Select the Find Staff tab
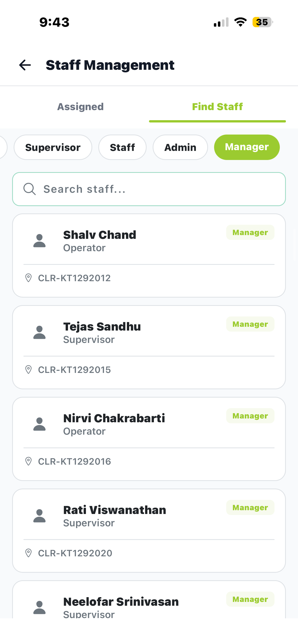 (x=217, y=107)
